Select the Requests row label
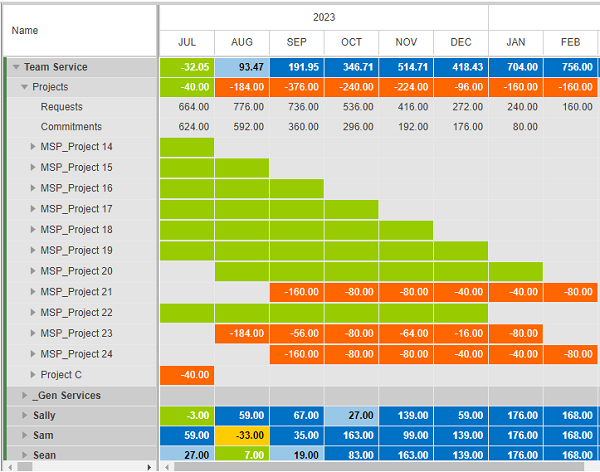Viewport: 600px width, 472px height. pos(62,107)
